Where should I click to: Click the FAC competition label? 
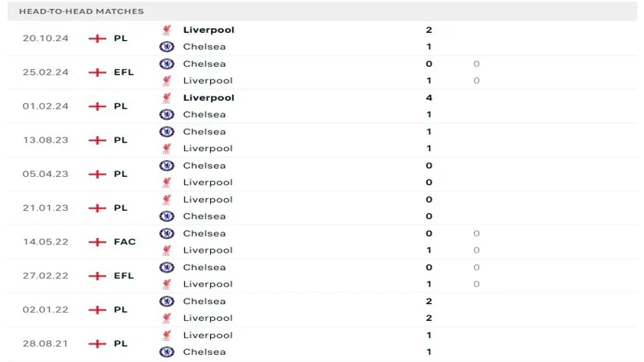pos(125,241)
